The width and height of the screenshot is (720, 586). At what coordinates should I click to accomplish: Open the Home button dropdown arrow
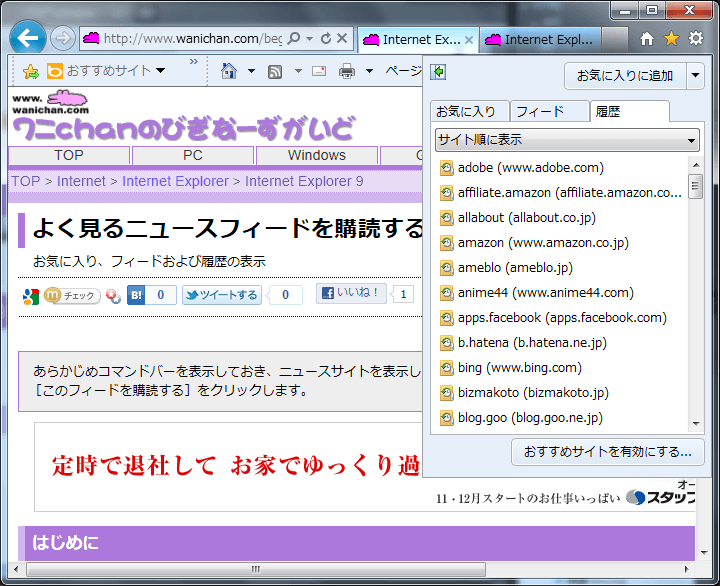[x=251, y=71]
